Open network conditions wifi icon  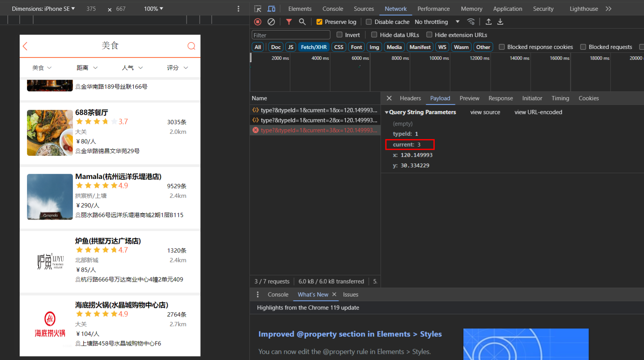point(471,22)
